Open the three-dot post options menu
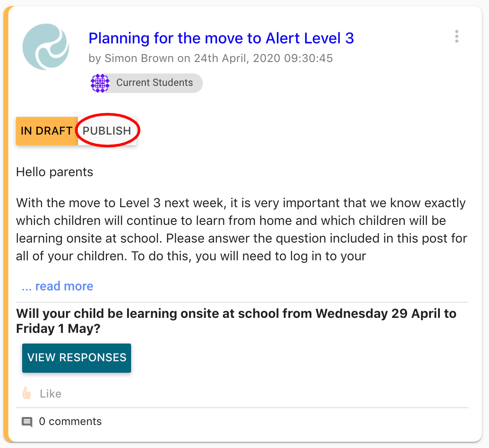The height and width of the screenshot is (448, 489). 457,37
